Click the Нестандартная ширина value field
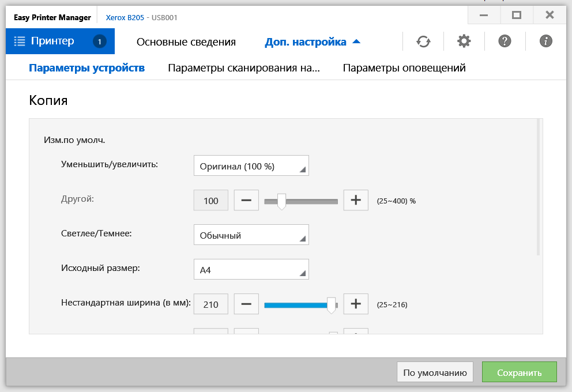The height and width of the screenshot is (392, 572). pos(211,304)
